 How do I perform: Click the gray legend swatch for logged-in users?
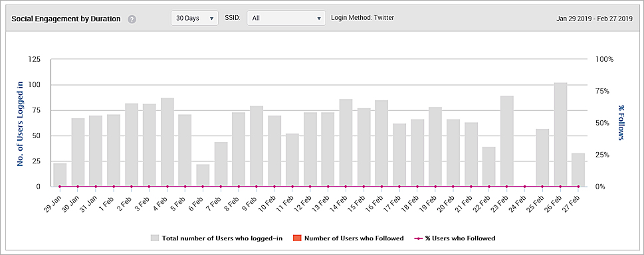[155, 238]
